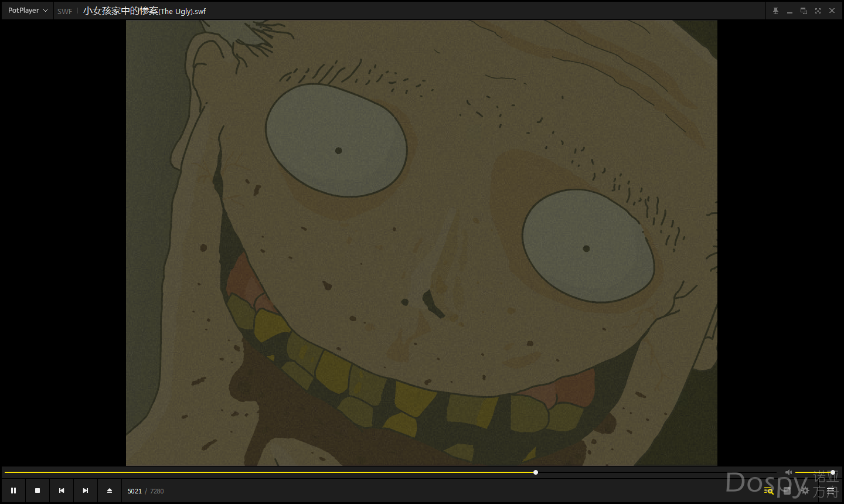Open the PotPlayer main menu dropdown
844x504 pixels.
[x=28, y=11]
